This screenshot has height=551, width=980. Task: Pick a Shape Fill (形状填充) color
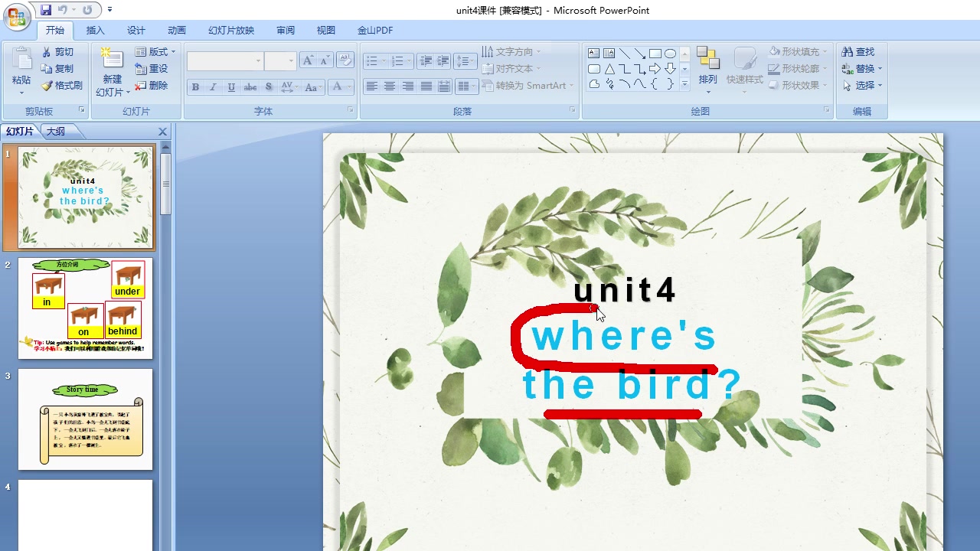pos(796,52)
